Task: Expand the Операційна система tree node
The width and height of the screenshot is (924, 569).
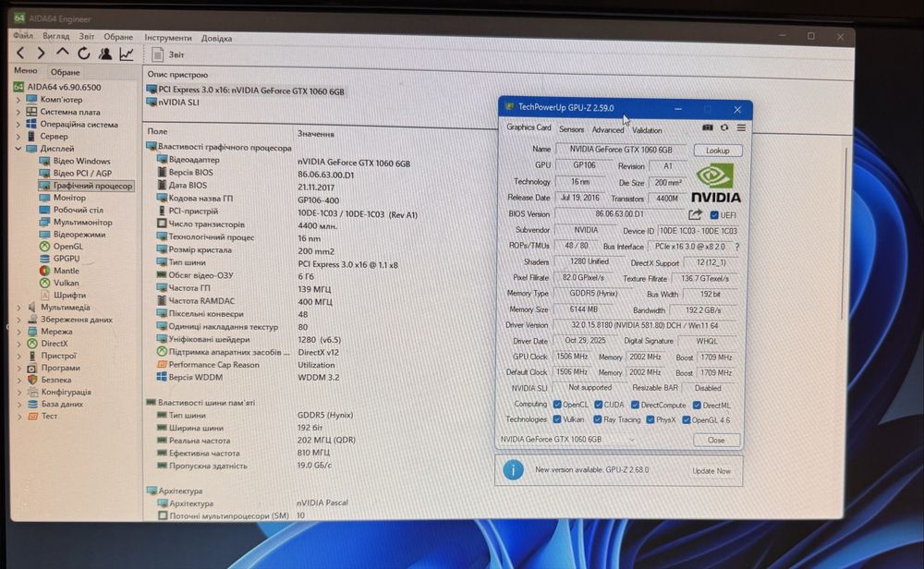Action: click(18, 125)
